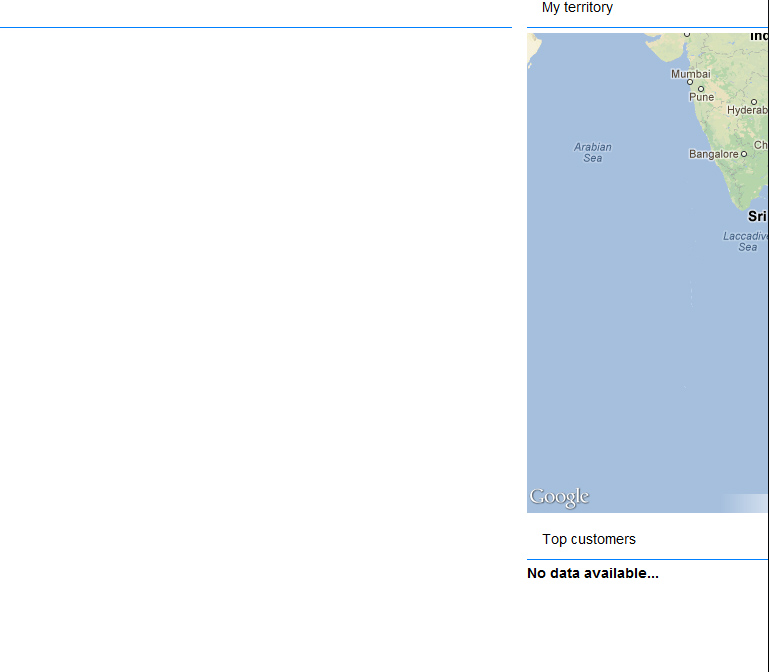Select Mumbai city label on map
The height and width of the screenshot is (672, 769).
click(x=691, y=74)
